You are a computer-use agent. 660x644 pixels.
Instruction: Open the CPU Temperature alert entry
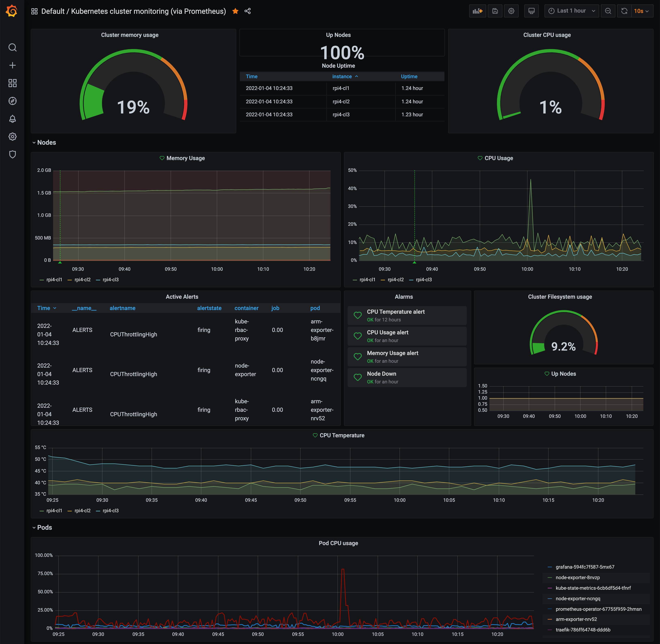coord(407,315)
